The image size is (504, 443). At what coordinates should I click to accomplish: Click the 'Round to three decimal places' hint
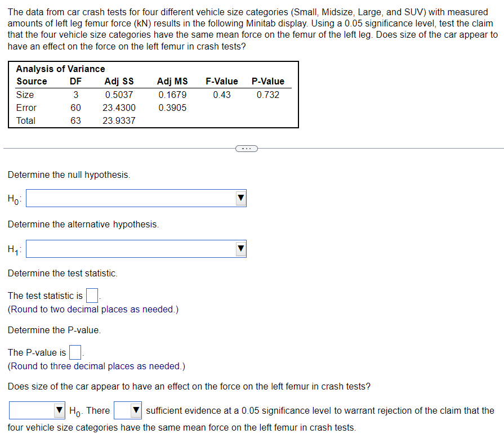click(96, 366)
